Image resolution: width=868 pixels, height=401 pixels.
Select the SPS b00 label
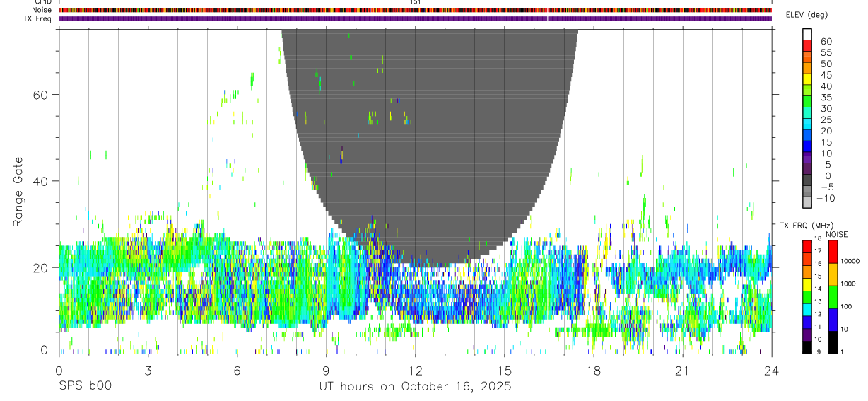tap(85, 386)
